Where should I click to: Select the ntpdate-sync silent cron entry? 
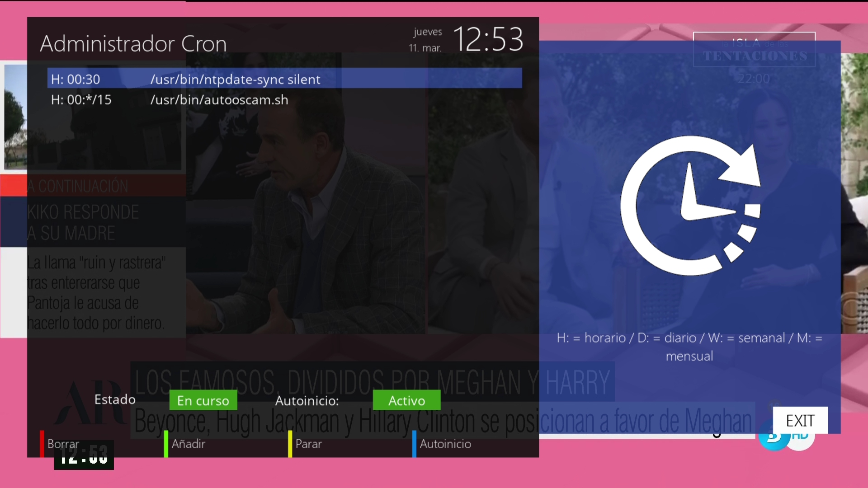coord(235,80)
